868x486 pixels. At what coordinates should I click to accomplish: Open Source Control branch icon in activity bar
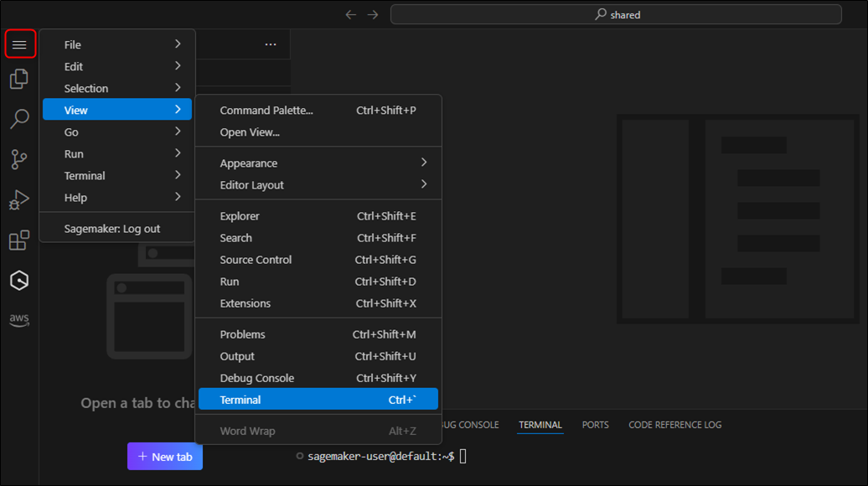18,159
